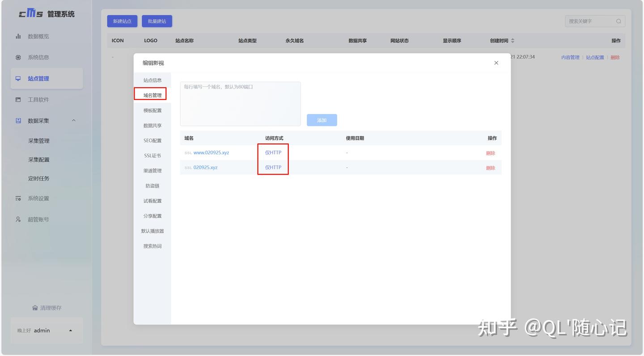Image resolution: width=644 pixels, height=356 pixels.
Task: Switch to SEO配置 tab
Action: (153, 141)
